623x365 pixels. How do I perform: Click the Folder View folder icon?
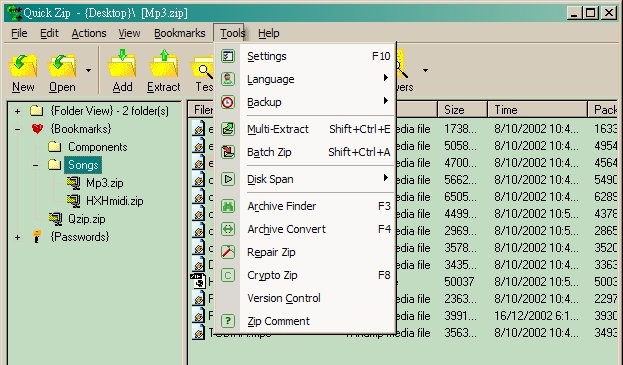point(37,110)
